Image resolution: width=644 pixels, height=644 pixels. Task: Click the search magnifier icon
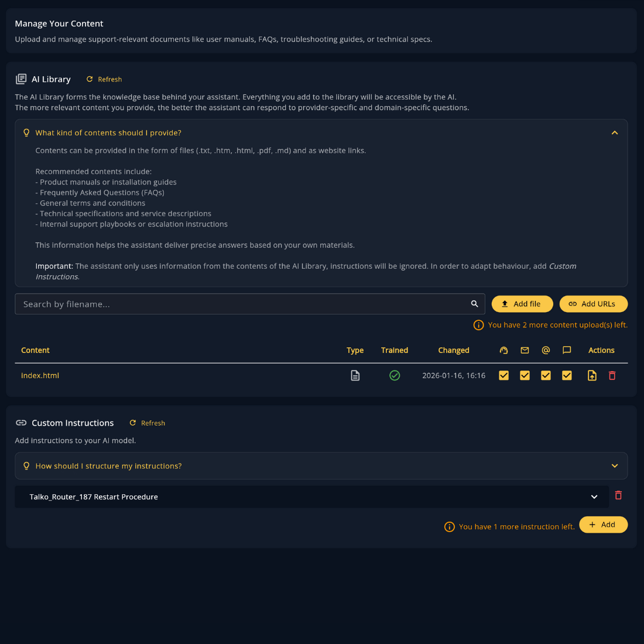pyautogui.click(x=475, y=304)
